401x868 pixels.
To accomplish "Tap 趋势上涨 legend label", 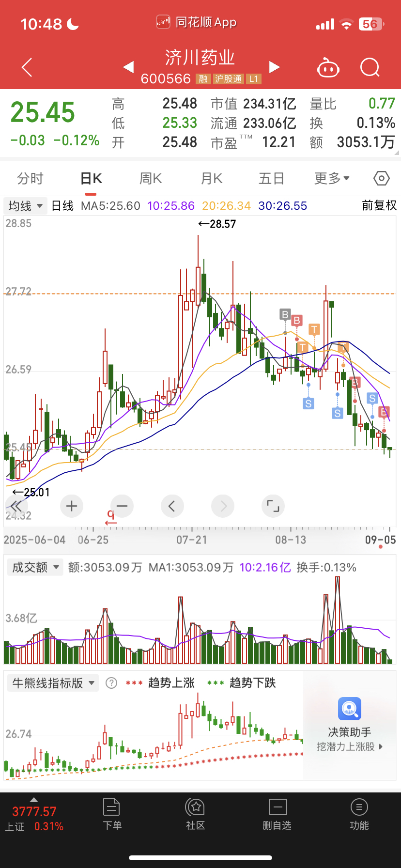I will click(x=171, y=683).
